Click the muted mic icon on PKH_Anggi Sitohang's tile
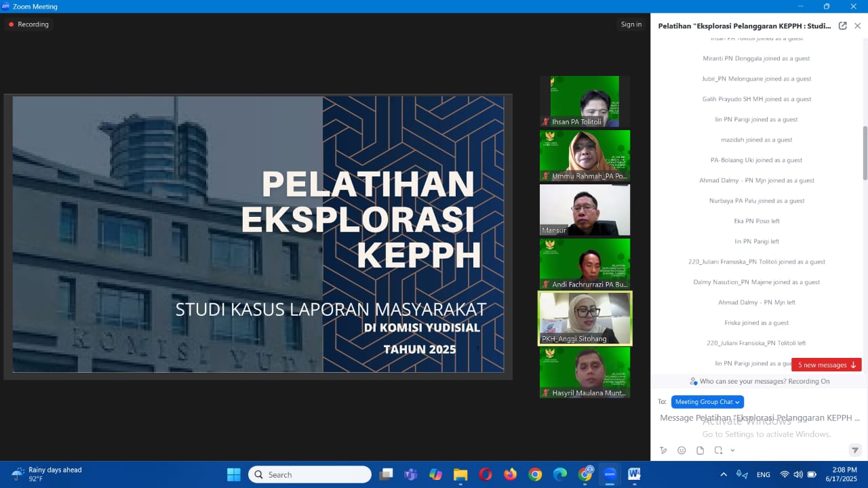Image resolution: width=868 pixels, height=488 pixels. point(545,339)
